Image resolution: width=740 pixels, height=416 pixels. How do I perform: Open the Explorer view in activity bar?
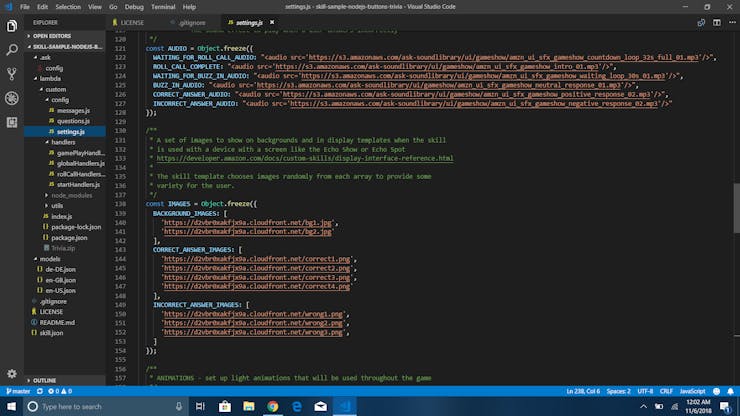click(x=12, y=26)
